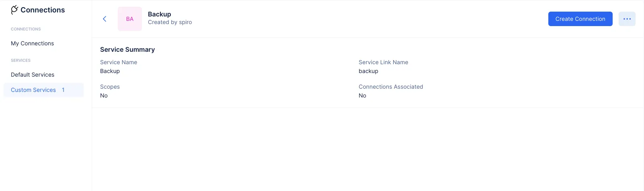Screen dimensions: 644x191
Task: Click the Connections Associated value 'No'
Action: (363, 95)
